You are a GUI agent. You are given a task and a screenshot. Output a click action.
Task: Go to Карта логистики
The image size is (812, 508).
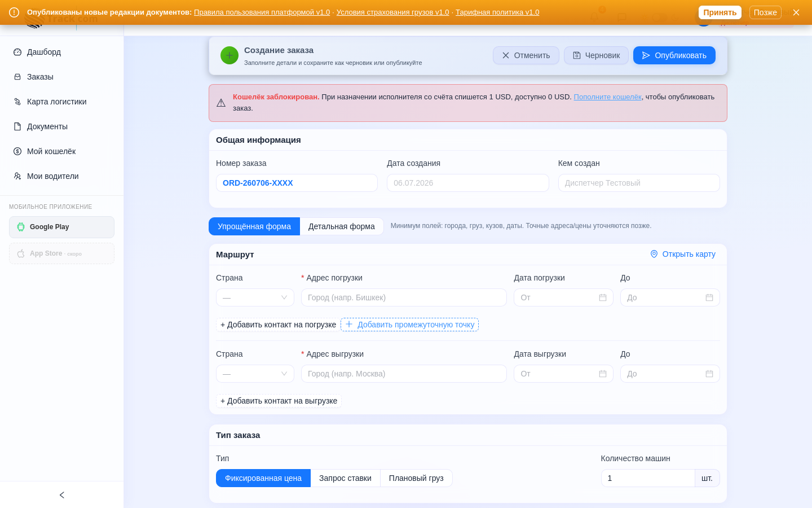(61, 102)
